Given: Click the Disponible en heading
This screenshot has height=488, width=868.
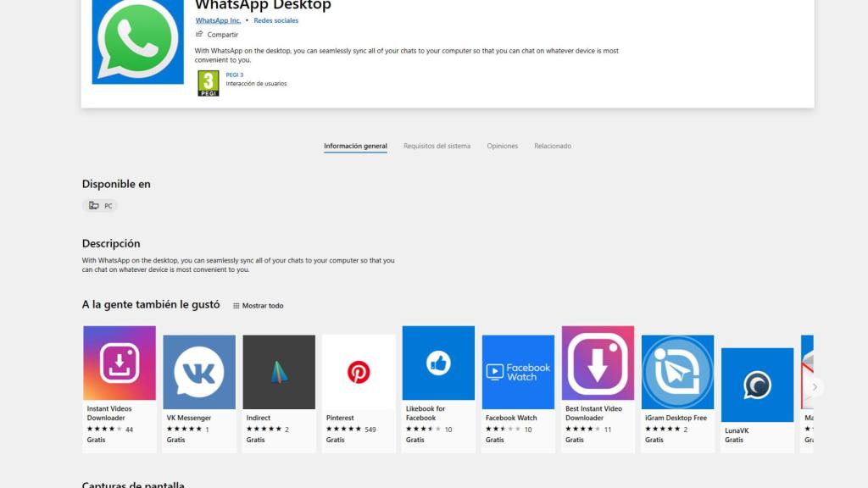Looking at the screenshot, I should (116, 184).
